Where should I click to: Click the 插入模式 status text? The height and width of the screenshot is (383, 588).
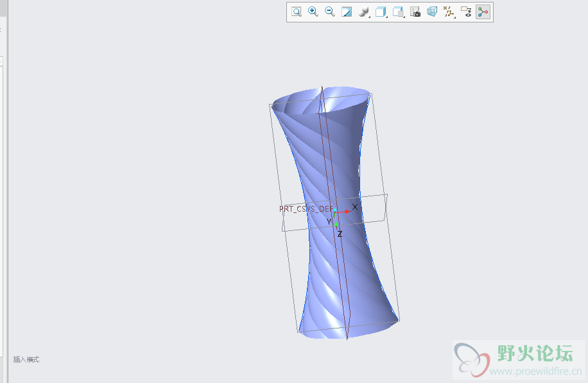coord(26,359)
